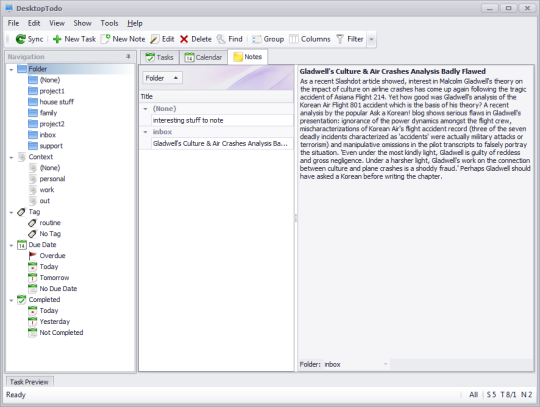540x407 pixels.
Task: Click the Sync toolbar icon
Action: [x=20, y=39]
